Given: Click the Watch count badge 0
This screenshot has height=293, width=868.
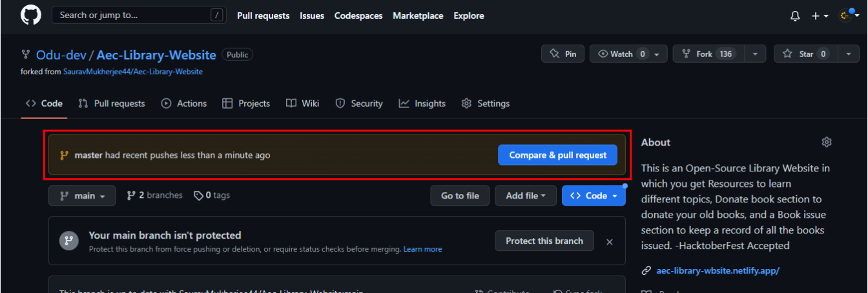Looking at the screenshot, I should point(642,54).
